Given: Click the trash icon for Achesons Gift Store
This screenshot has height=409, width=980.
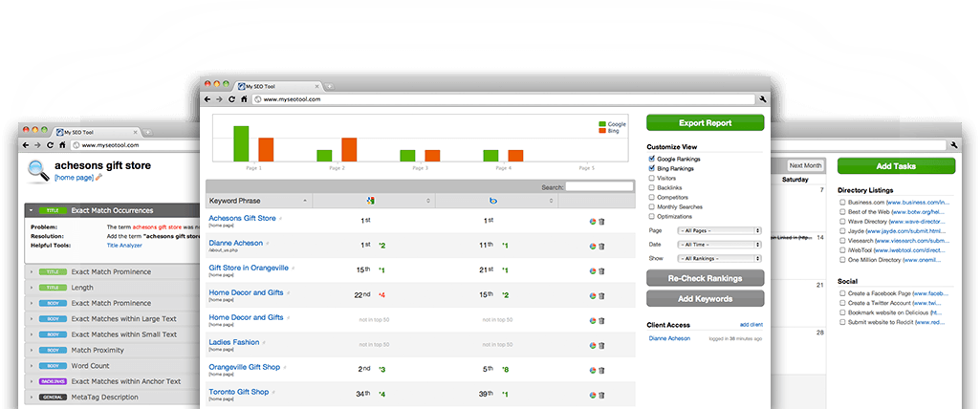Looking at the screenshot, I should 601,220.
